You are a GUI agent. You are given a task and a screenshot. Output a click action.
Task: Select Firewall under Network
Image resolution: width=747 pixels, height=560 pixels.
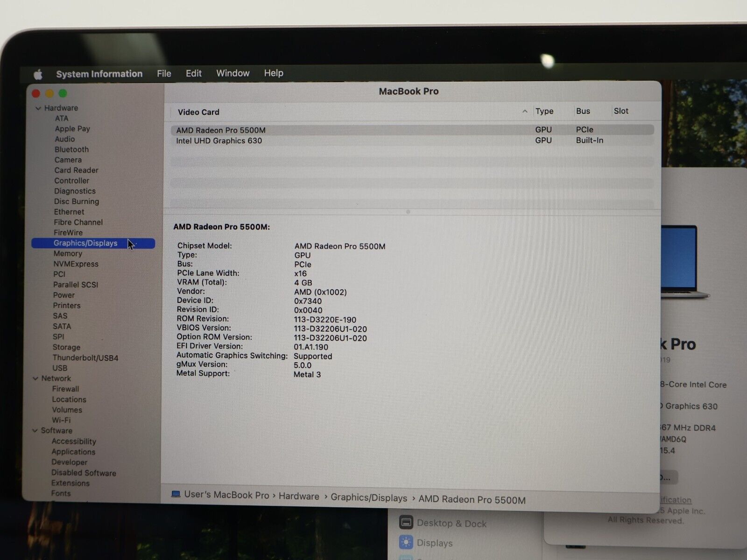[65, 389]
